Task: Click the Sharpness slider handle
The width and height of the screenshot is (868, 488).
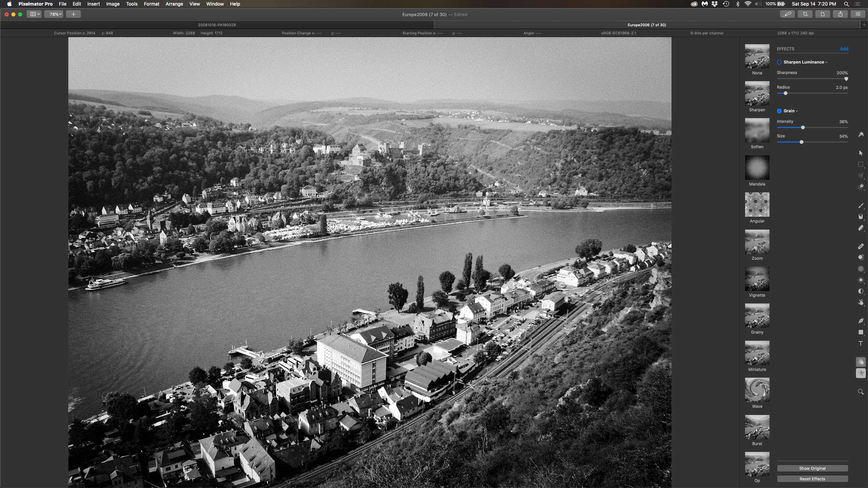Action: coord(846,79)
